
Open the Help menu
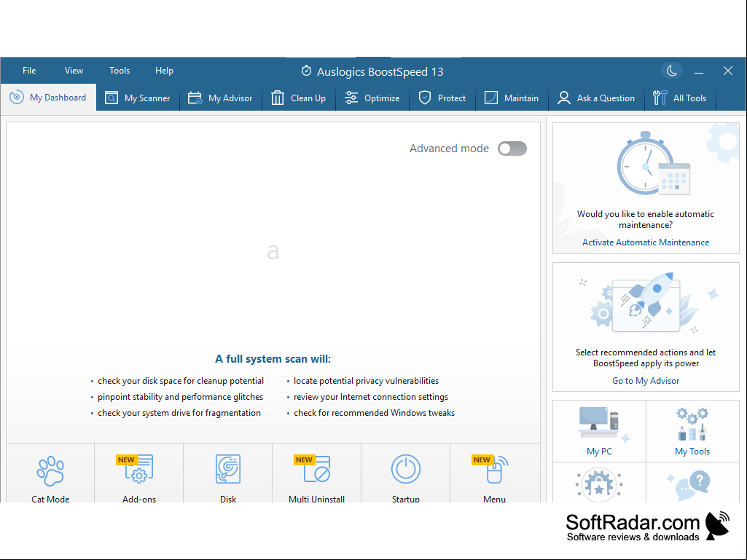pyautogui.click(x=165, y=71)
